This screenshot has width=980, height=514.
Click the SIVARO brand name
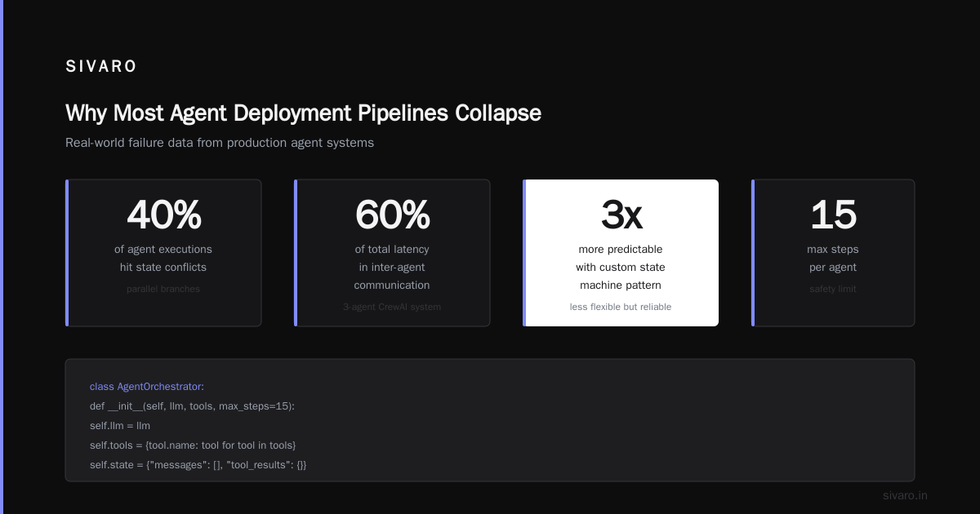click(x=101, y=67)
